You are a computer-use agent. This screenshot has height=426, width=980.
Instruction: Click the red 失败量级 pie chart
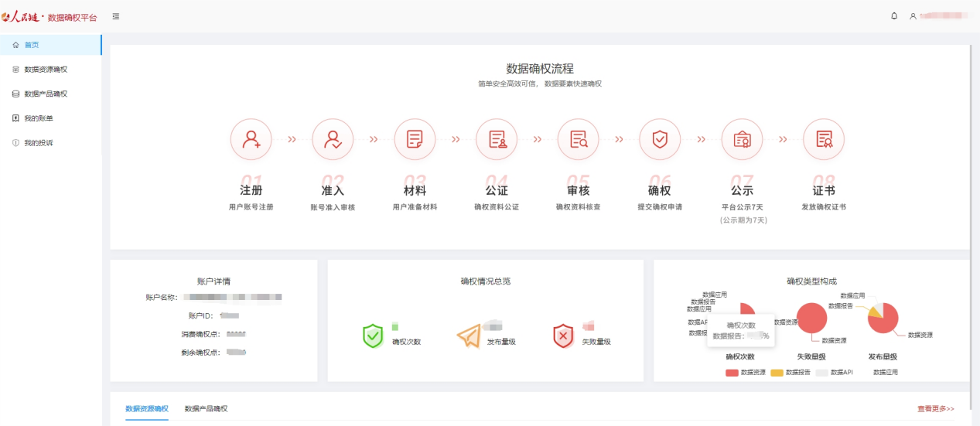[811, 318]
